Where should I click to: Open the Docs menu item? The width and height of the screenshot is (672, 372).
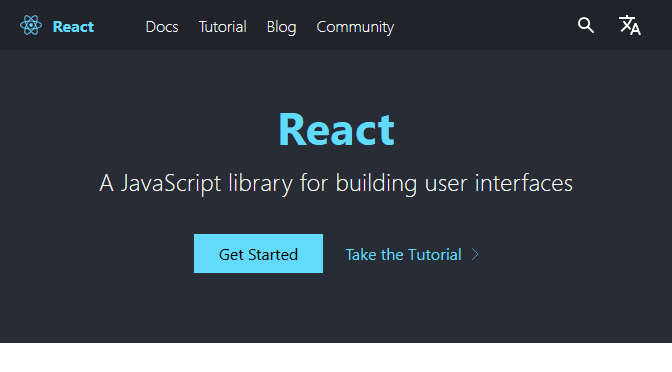click(x=162, y=27)
